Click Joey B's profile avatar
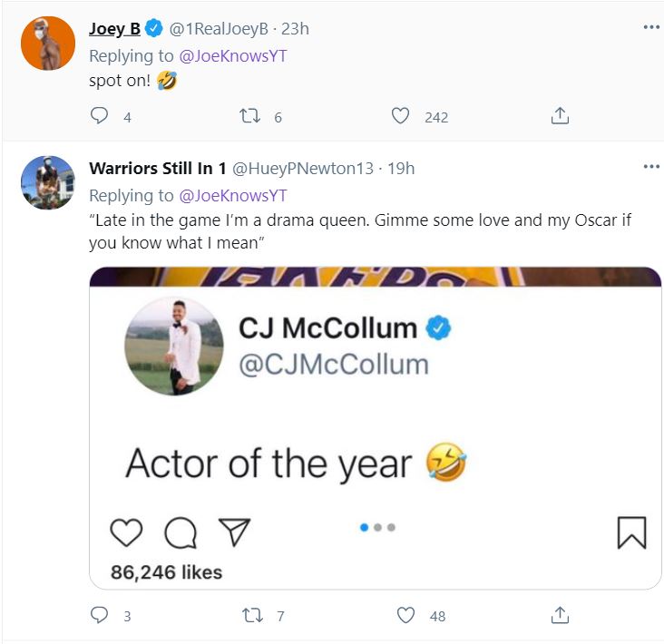664x644 pixels. (47, 43)
